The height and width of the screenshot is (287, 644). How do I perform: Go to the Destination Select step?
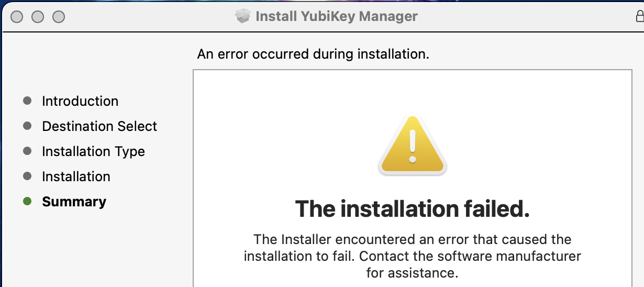99,126
